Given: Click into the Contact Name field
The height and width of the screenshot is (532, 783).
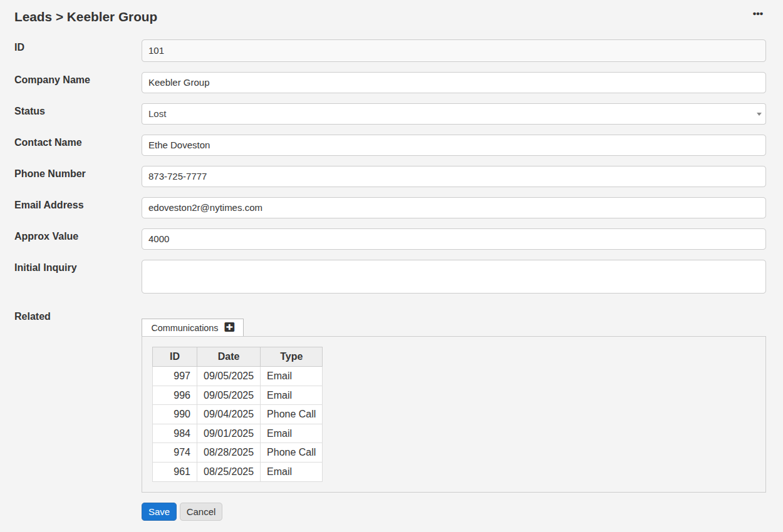Looking at the screenshot, I should tap(453, 145).
